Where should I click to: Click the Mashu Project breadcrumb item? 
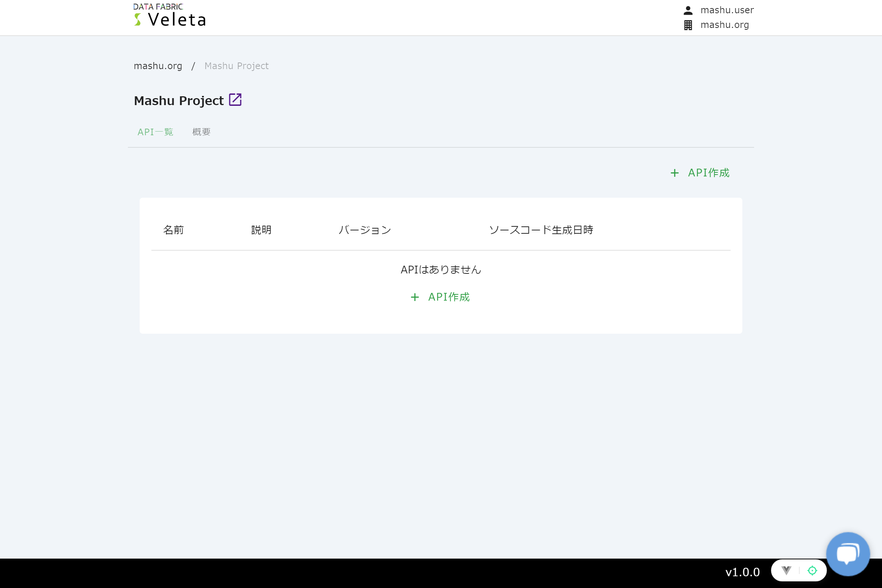236,66
